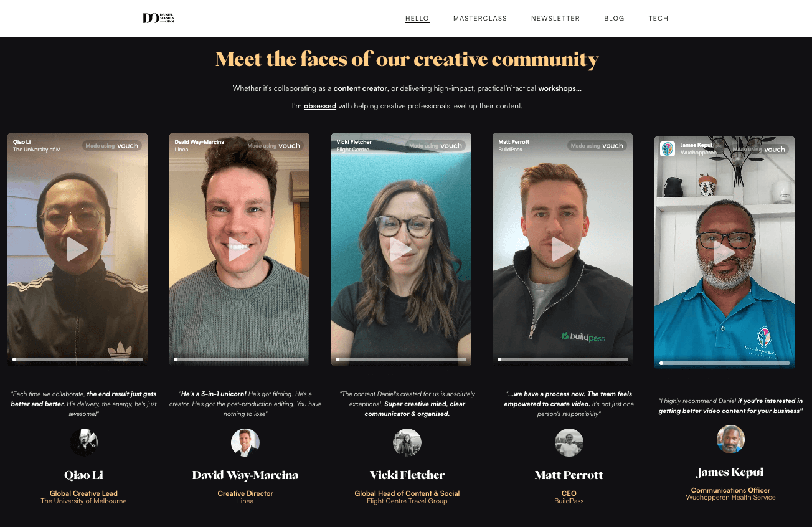The height and width of the screenshot is (527, 812).
Task: Play Qiao Li's testimonial video
Action: [77, 249]
